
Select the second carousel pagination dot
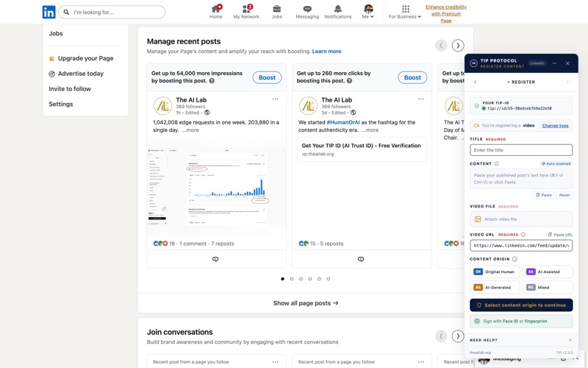(x=292, y=279)
